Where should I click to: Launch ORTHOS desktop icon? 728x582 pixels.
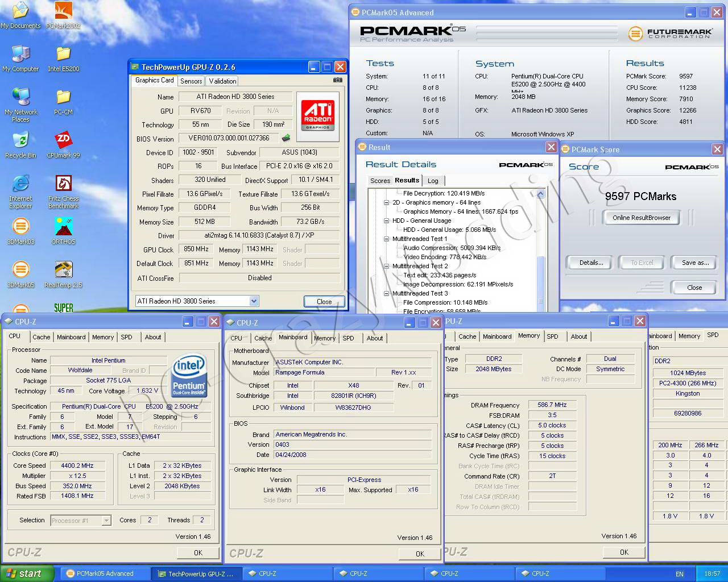pos(63,231)
